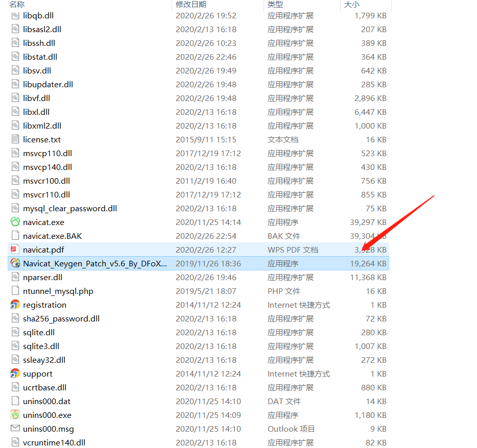The height and width of the screenshot is (448, 477).
Task: Sort by the 修改日期 column header
Action: tap(191, 4)
